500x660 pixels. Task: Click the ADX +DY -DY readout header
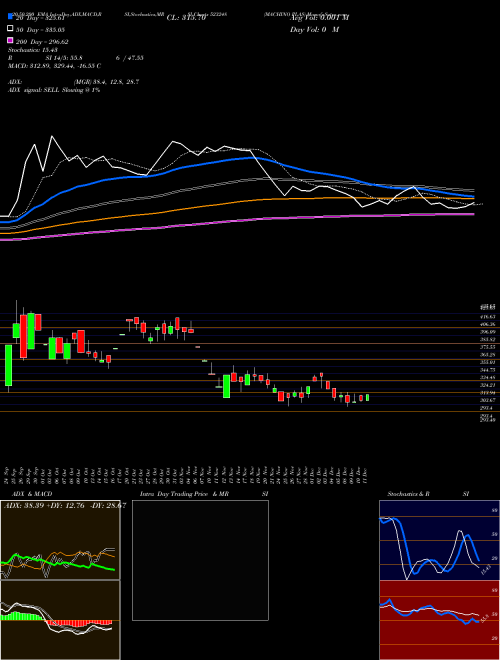65,506
